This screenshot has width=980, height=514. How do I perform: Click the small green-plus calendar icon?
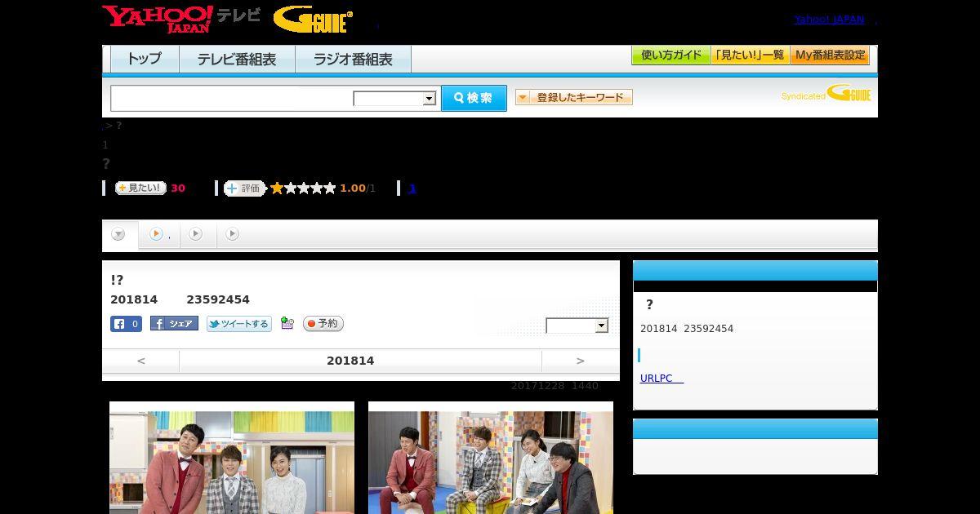pyautogui.click(x=287, y=323)
